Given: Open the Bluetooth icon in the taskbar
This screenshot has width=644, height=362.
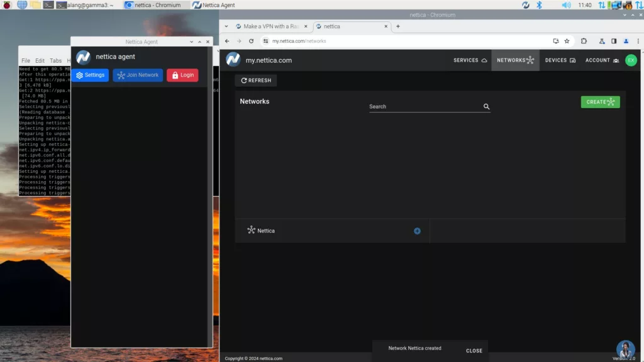Looking at the screenshot, I should pos(538,5).
